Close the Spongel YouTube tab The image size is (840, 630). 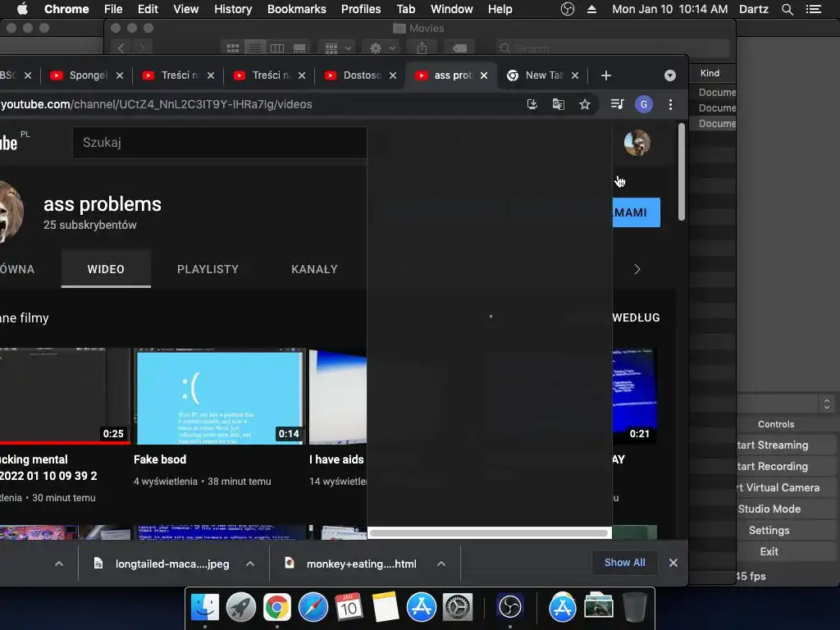click(120, 75)
